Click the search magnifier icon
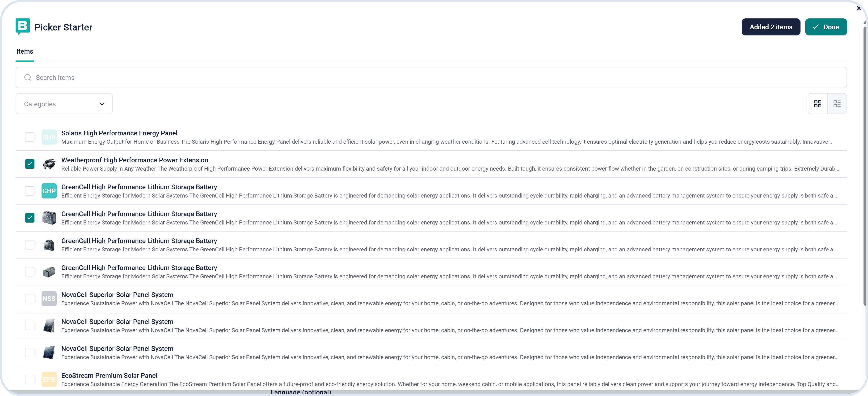The width and height of the screenshot is (868, 396). point(28,77)
